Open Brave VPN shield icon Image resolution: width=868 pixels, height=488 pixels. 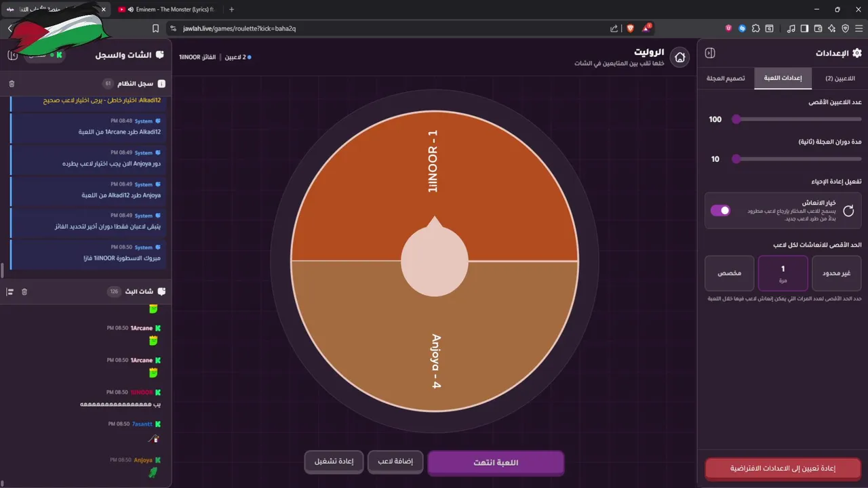coord(845,28)
